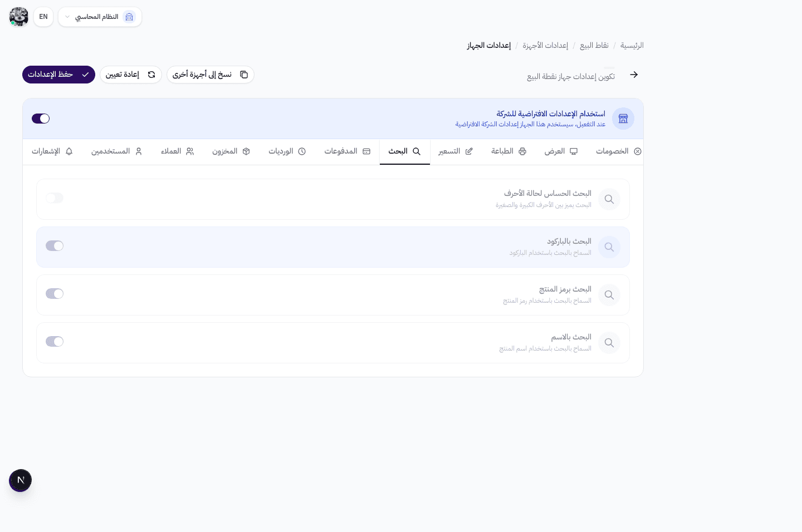Open the الرئيسية breadcrumb link
The width and height of the screenshot is (802, 532).
(632, 45)
